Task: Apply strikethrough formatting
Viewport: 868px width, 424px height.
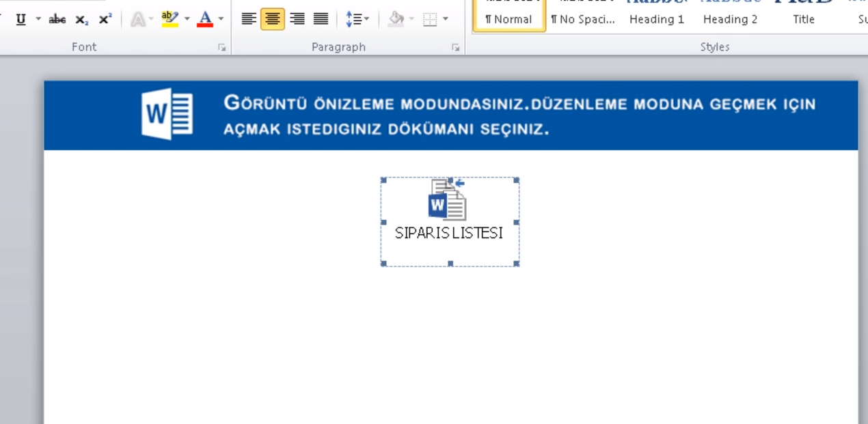Action: coord(57,19)
